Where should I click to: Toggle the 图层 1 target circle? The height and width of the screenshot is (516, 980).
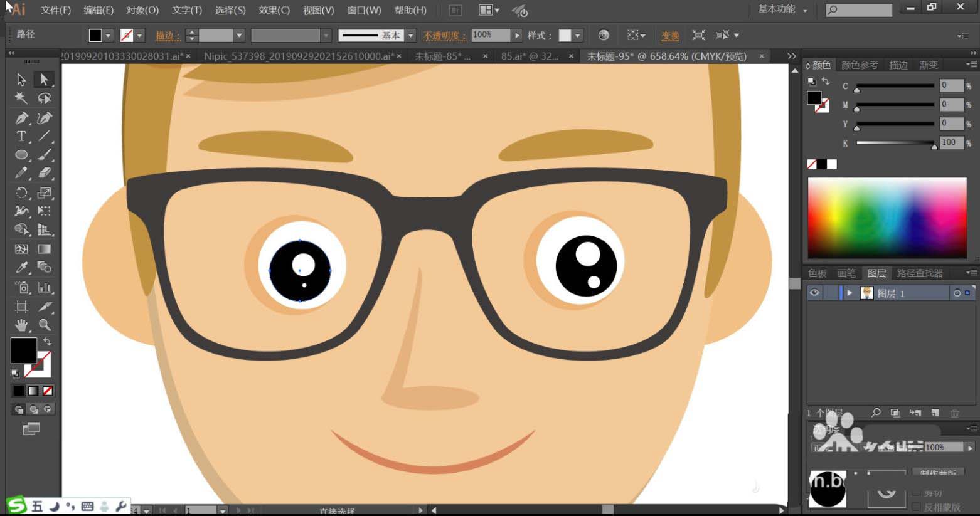957,293
